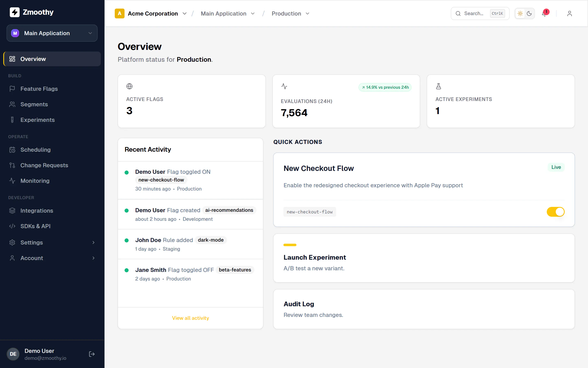Image resolution: width=588 pixels, height=368 pixels.
Task: Open Change Requests page
Action: click(52, 165)
